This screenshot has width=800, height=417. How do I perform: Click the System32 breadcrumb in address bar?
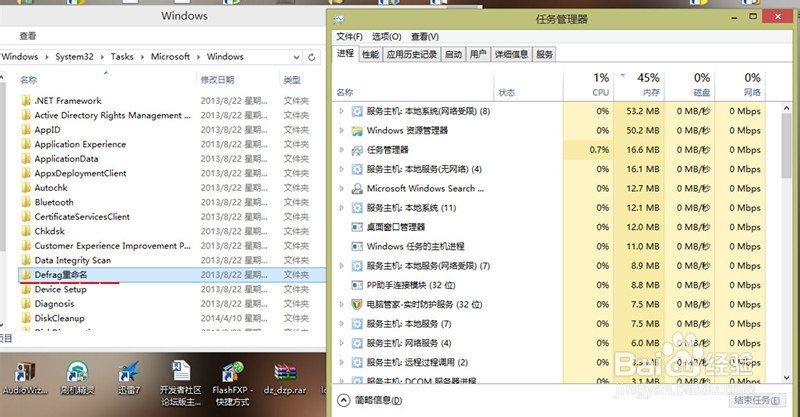pos(74,57)
